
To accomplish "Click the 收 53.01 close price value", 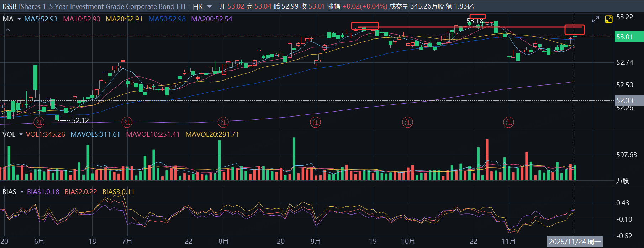I will (313, 6).
